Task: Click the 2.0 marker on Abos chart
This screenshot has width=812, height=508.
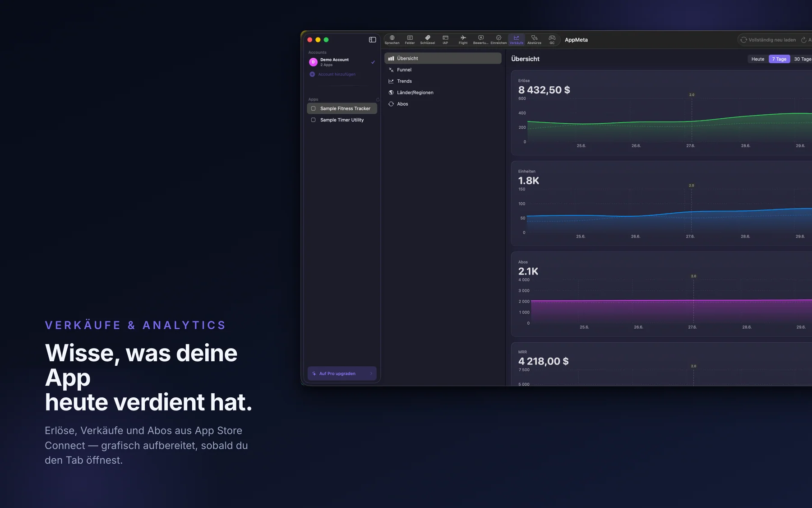Action: tap(693, 276)
